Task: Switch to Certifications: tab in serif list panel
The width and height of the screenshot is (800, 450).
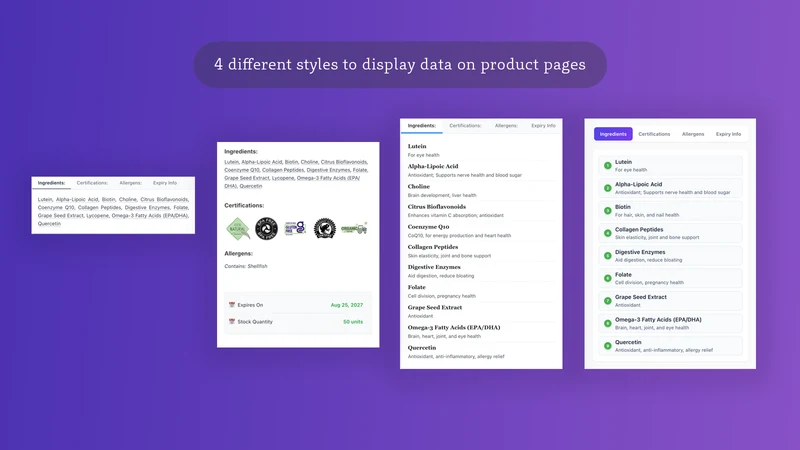Action: [465, 126]
